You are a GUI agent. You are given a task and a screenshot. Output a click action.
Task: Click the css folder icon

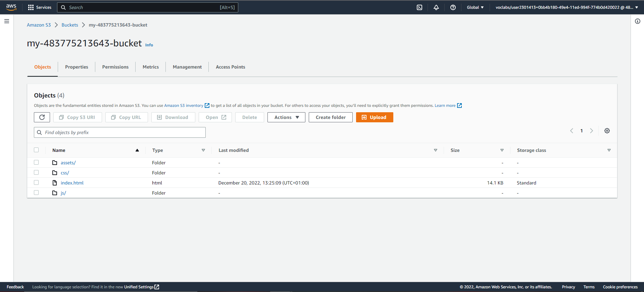coord(55,173)
